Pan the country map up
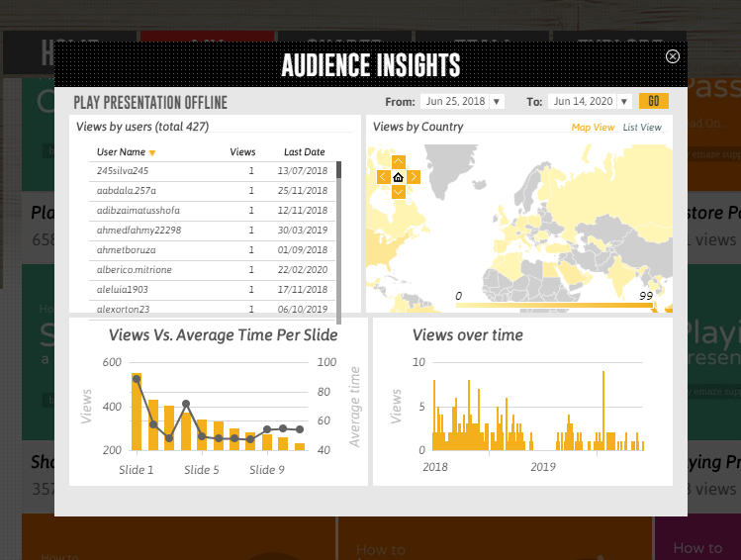 [x=398, y=161]
